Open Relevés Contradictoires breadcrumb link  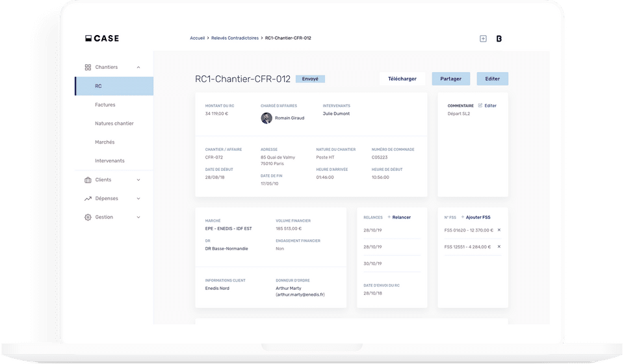click(x=235, y=38)
